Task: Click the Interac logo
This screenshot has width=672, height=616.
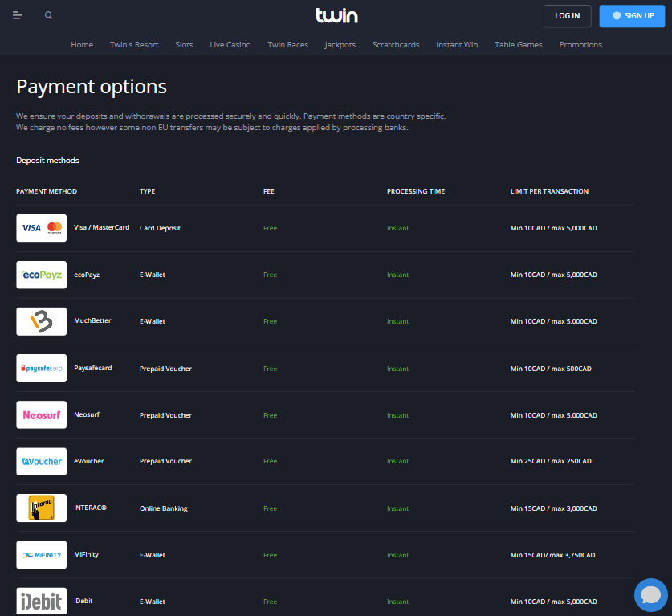Action: point(42,508)
